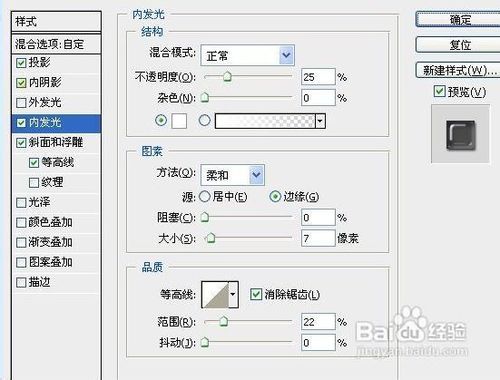
Task: Select 混合选项:自定 in the style list
Action: tap(56, 44)
